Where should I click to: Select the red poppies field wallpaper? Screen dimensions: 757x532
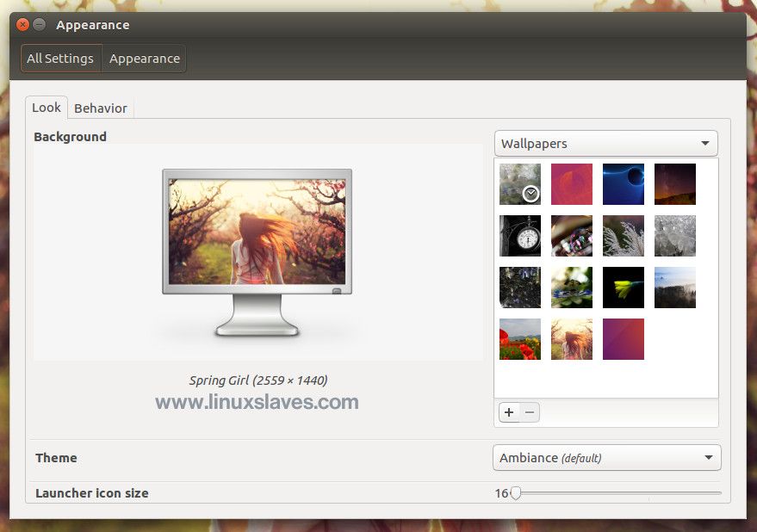(x=520, y=339)
